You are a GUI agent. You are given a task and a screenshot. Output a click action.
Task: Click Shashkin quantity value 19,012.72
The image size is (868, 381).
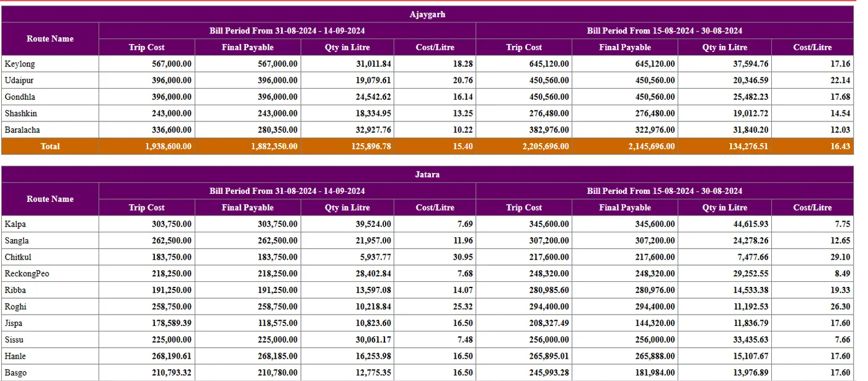[751, 113]
